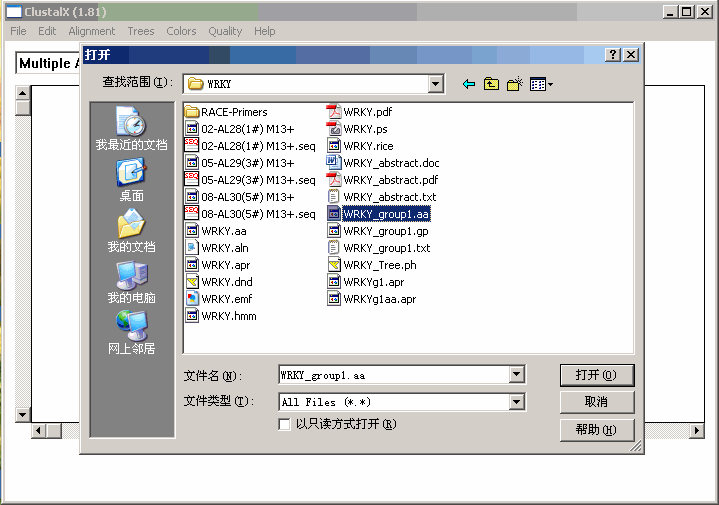Close the 打开 dialog
719x505 pixels.
pyautogui.click(x=631, y=55)
